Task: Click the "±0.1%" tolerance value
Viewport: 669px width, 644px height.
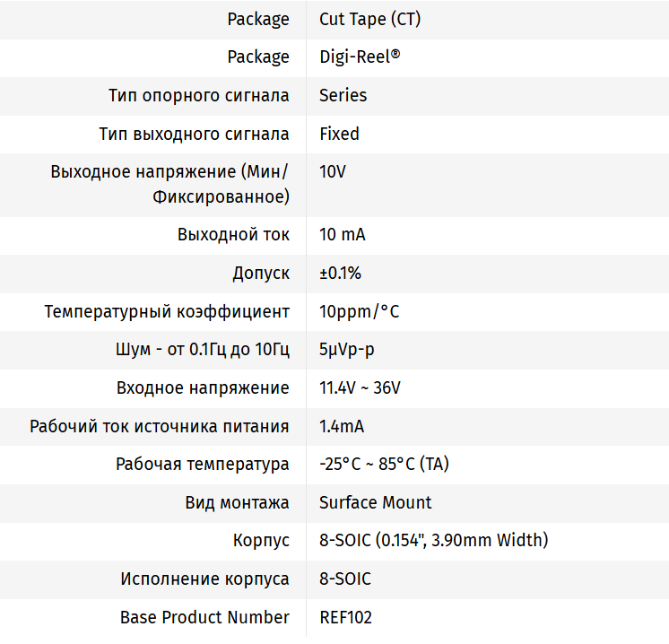Action: pyautogui.click(x=340, y=273)
